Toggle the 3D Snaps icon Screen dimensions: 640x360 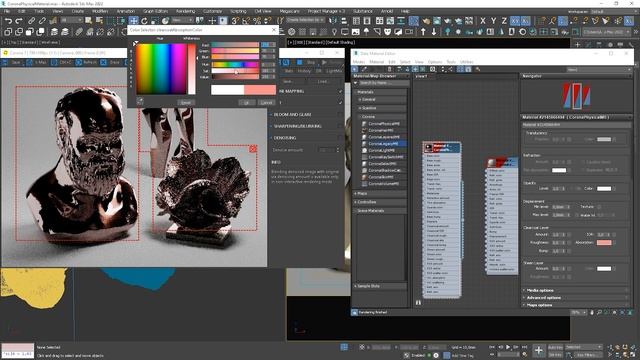(236, 20)
